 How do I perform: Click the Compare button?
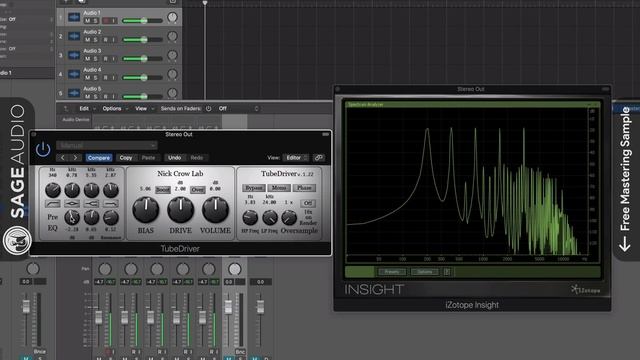(99, 158)
